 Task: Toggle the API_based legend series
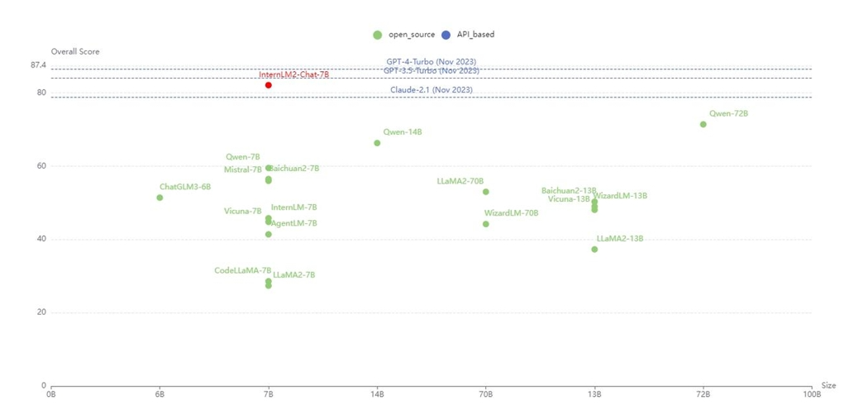tap(475, 35)
